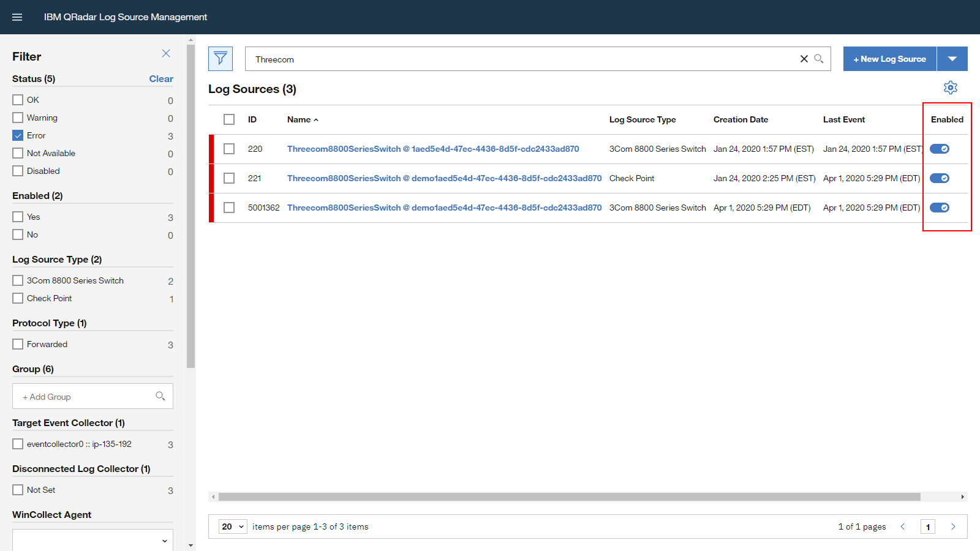This screenshot has width=980, height=551.
Task: Check the Forwarded protocol filter
Action: click(x=18, y=344)
